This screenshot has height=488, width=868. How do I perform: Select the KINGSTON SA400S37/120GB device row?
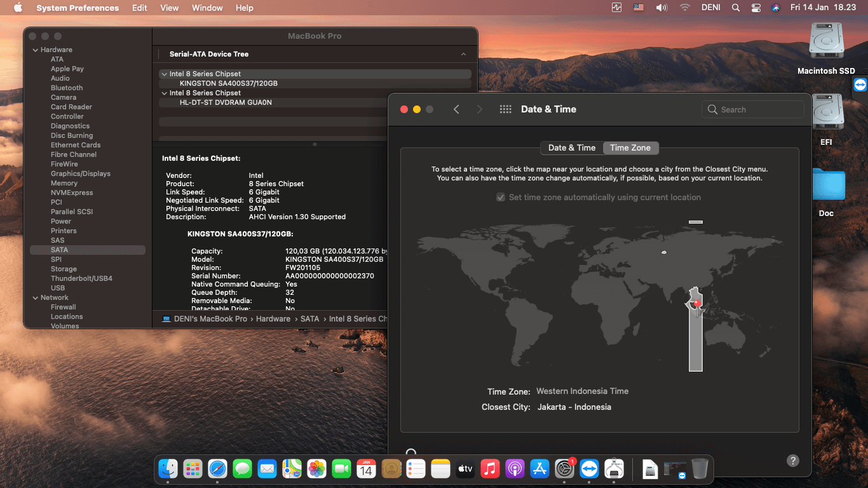click(315, 84)
